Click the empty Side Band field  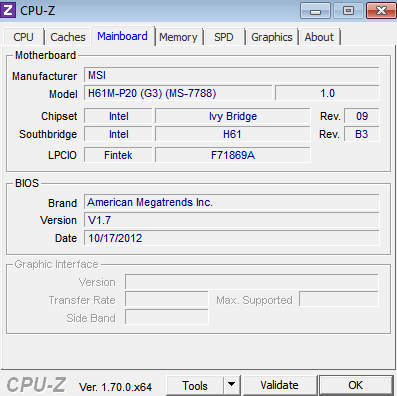click(167, 317)
